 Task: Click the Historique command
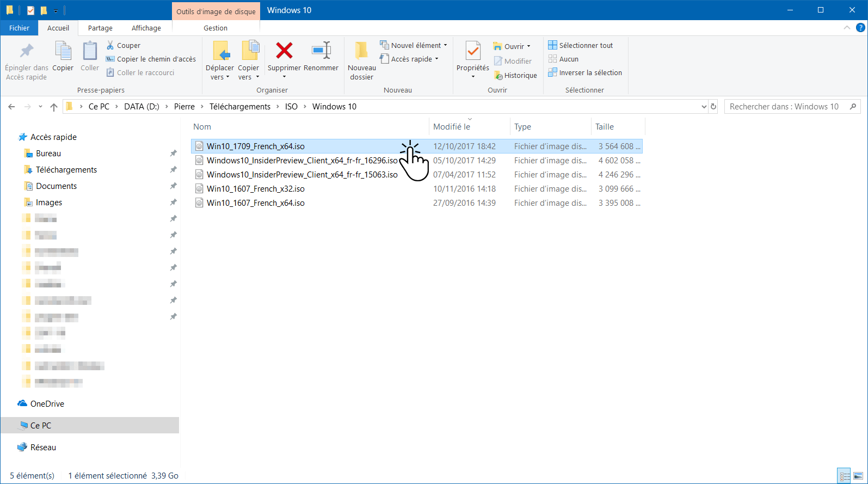pos(515,76)
